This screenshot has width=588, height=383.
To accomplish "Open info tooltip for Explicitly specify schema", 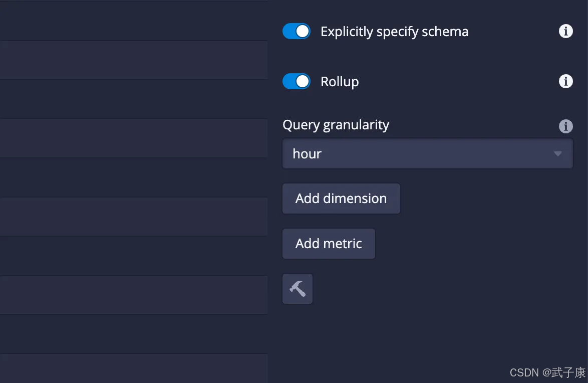I will [x=565, y=32].
